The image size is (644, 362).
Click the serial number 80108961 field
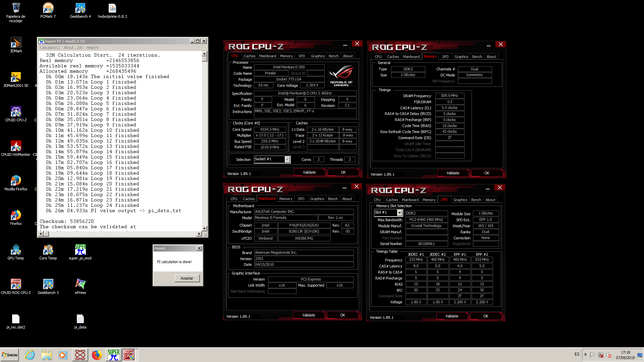[x=426, y=244]
